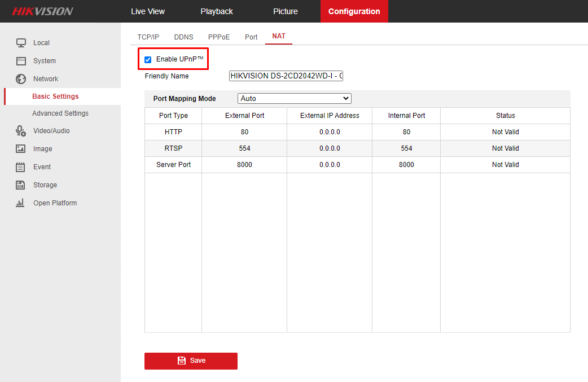Screen dimensions: 588x382
Task: Click the Save button
Action: coord(191,361)
